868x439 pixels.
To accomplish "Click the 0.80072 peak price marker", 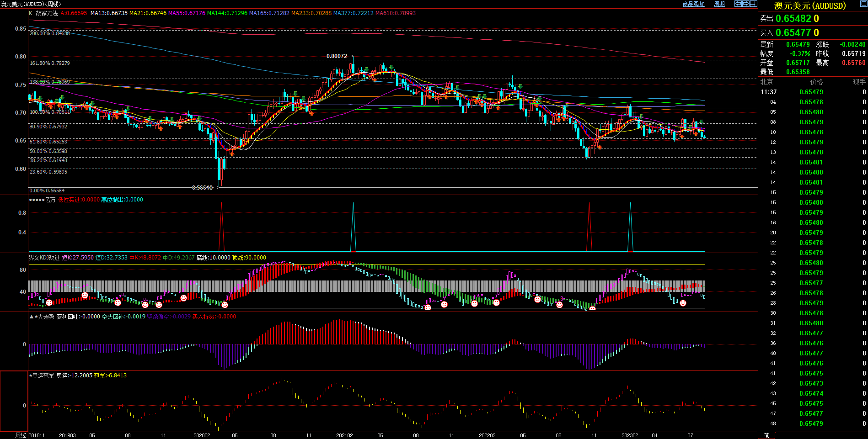I will pyautogui.click(x=337, y=56).
